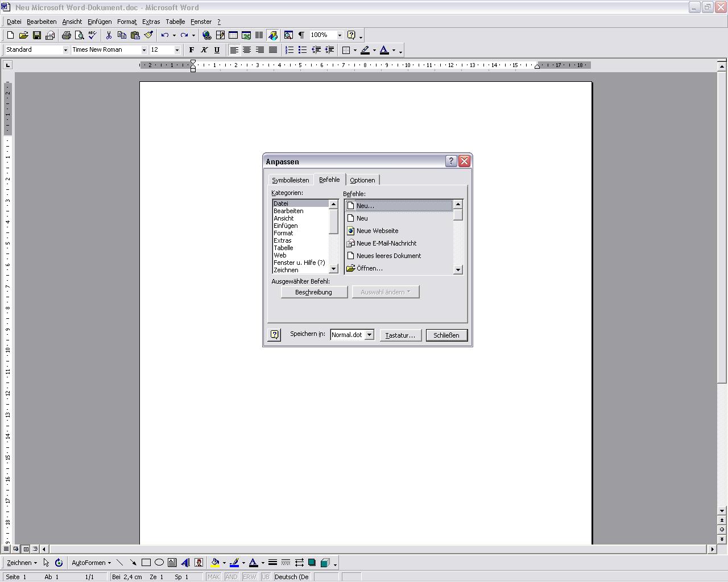Open the Speichern in Normal.dot dropdown
The image size is (728, 582).
(x=369, y=335)
